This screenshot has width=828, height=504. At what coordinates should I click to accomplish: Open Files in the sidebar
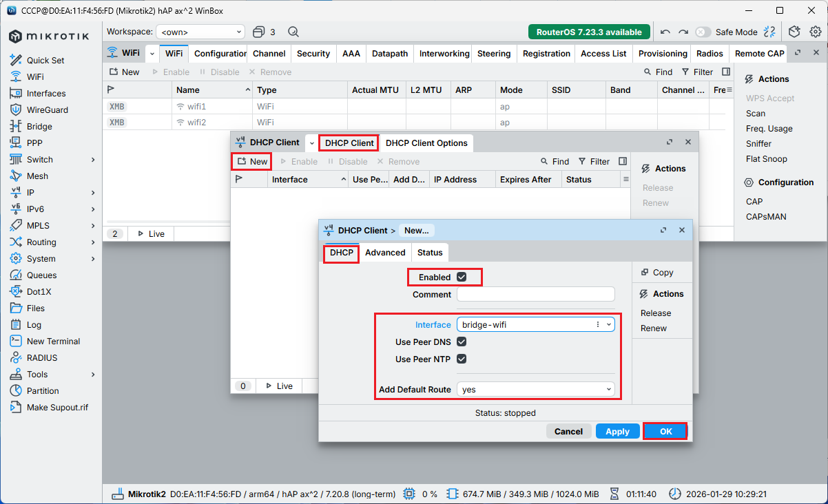36,308
